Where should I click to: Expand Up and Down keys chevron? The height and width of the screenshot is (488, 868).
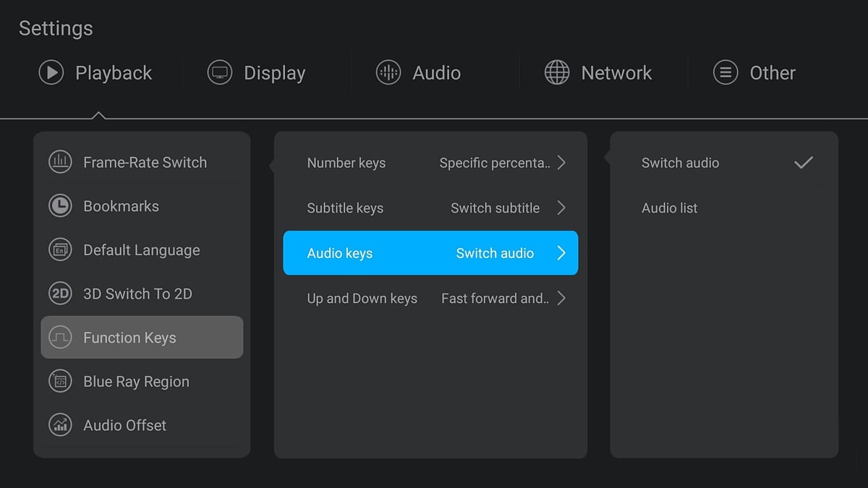[x=561, y=298]
